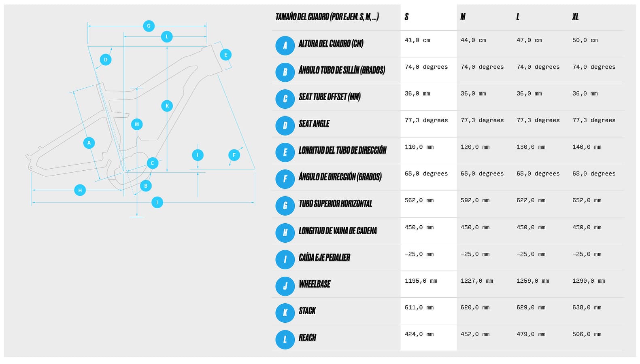Click the G marker on the frame diagram
The image size is (640, 364).
(x=149, y=26)
